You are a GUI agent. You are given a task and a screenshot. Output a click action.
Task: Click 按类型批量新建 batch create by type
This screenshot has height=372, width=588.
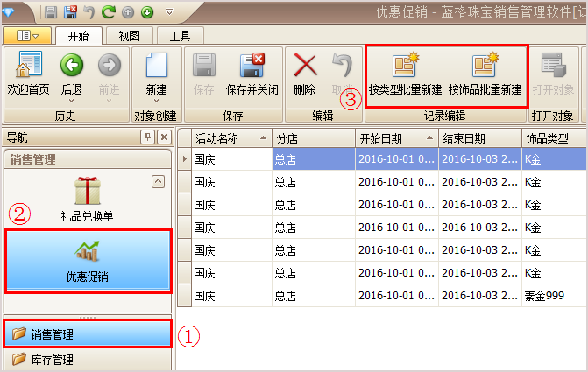click(406, 74)
